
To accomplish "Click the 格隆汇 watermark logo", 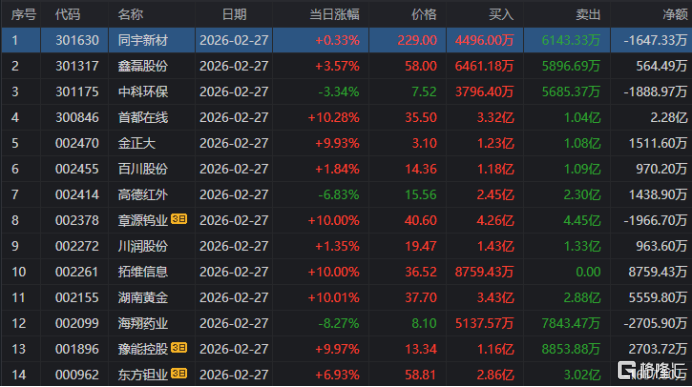I will coord(652,370).
